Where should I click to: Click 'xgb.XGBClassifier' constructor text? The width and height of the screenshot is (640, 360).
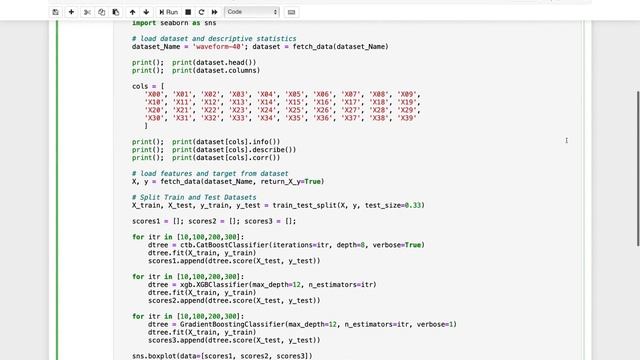214,284
